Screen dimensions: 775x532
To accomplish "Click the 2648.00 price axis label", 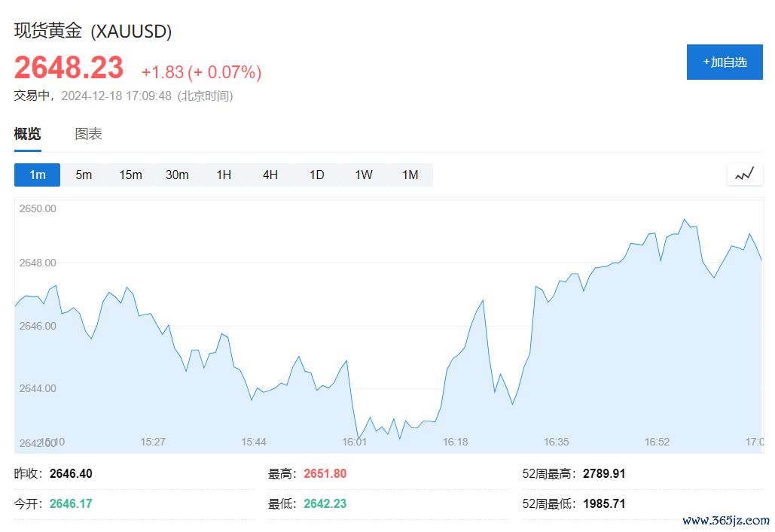I will [38, 263].
